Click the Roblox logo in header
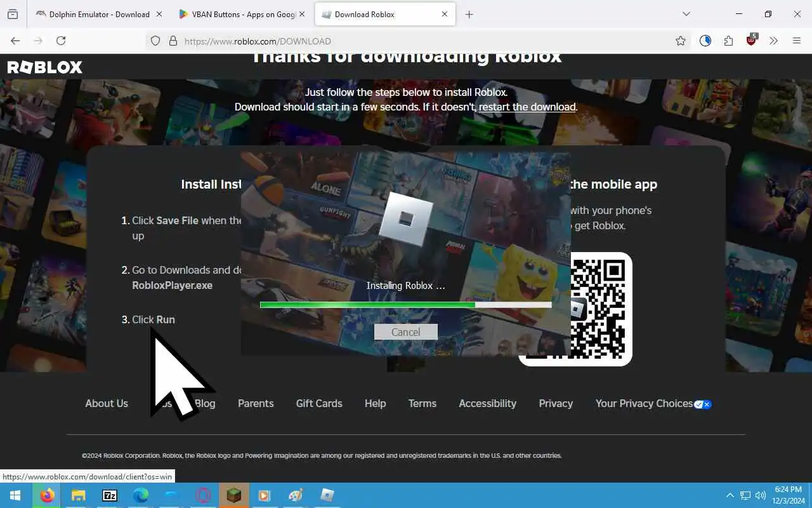 coord(44,67)
